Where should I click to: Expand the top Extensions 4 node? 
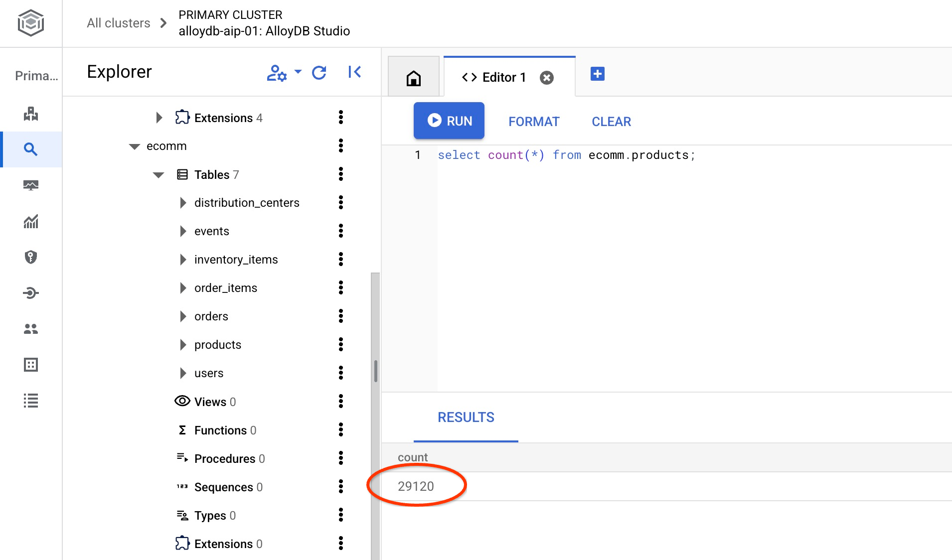point(159,118)
